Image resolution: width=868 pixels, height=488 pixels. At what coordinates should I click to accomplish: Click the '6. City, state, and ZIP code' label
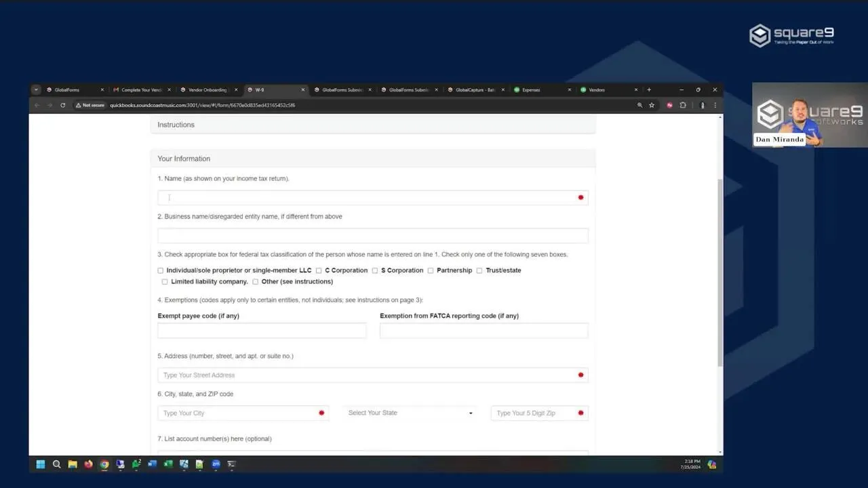pos(195,394)
